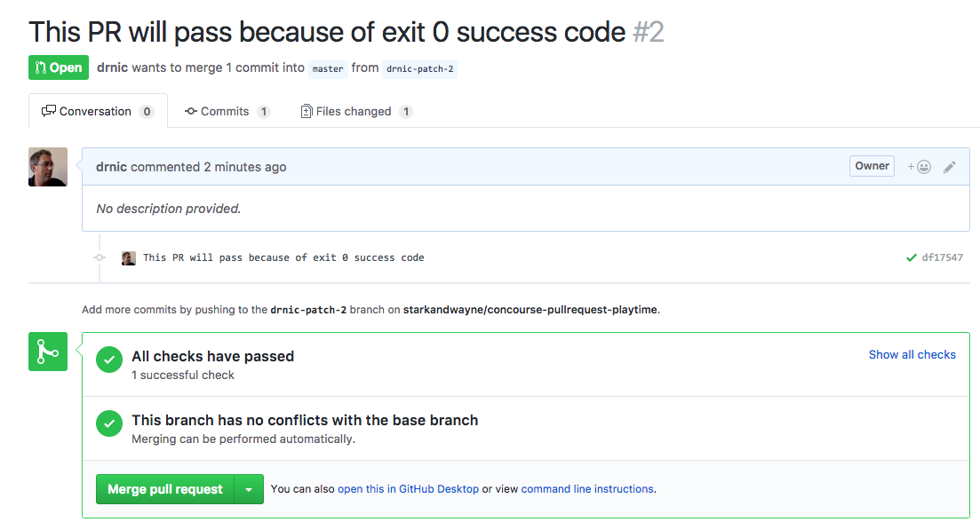
Task: Switch to the Files changed tab
Action: click(x=355, y=111)
